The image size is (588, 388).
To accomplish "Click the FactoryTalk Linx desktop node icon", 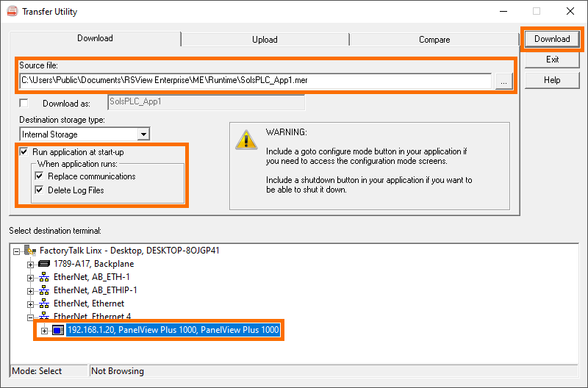I will click(x=30, y=251).
